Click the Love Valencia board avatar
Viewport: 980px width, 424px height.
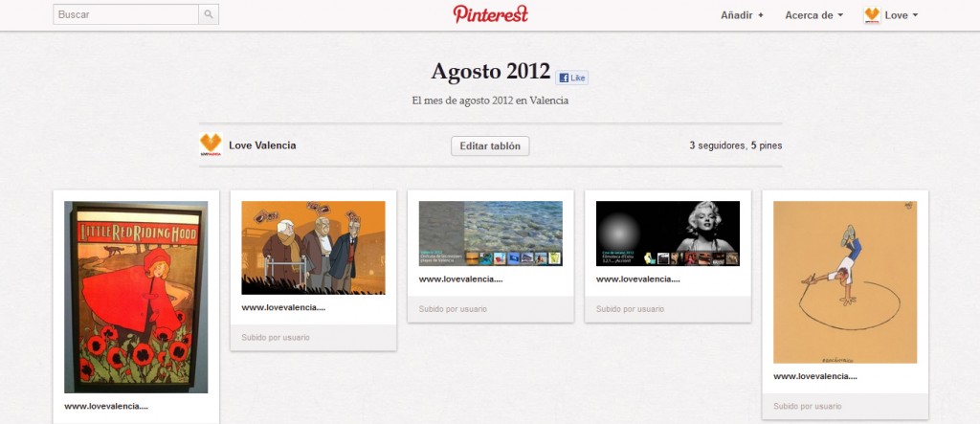click(x=211, y=145)
